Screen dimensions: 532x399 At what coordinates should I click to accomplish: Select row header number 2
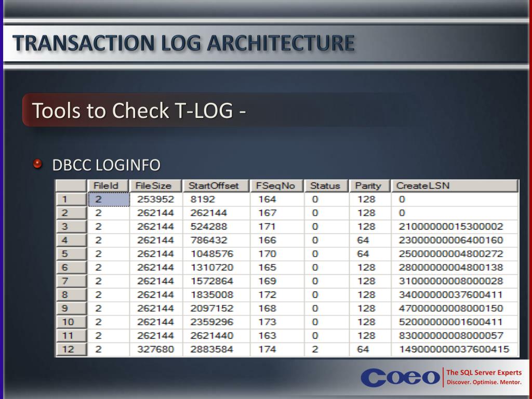71,212
